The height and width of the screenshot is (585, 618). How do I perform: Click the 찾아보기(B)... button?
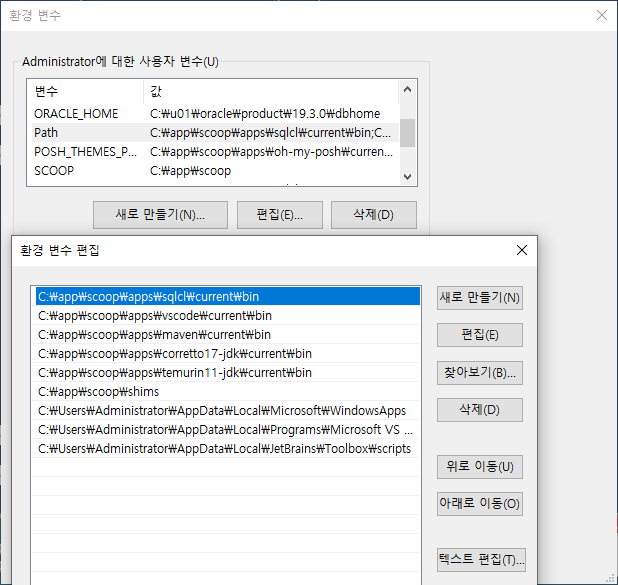coord(480,373)
